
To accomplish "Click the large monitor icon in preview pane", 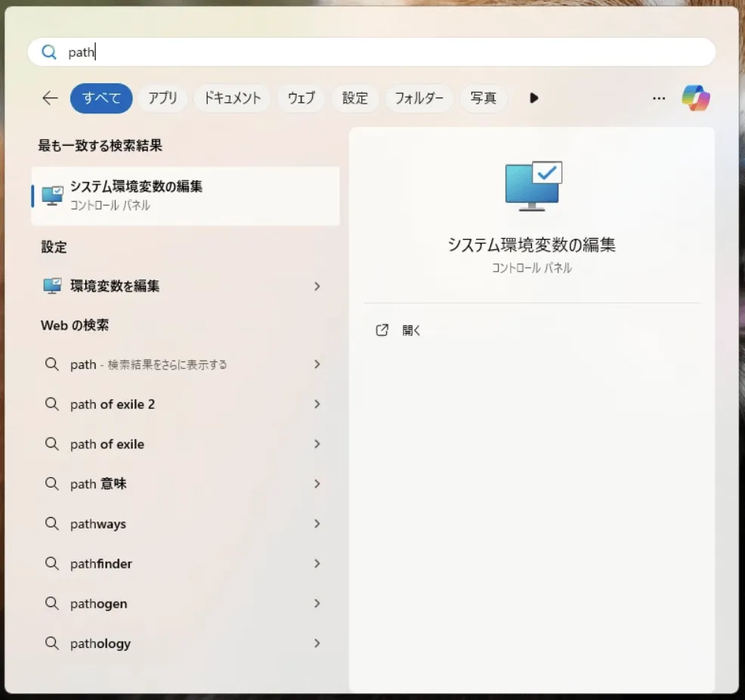I will coord(533,186).
